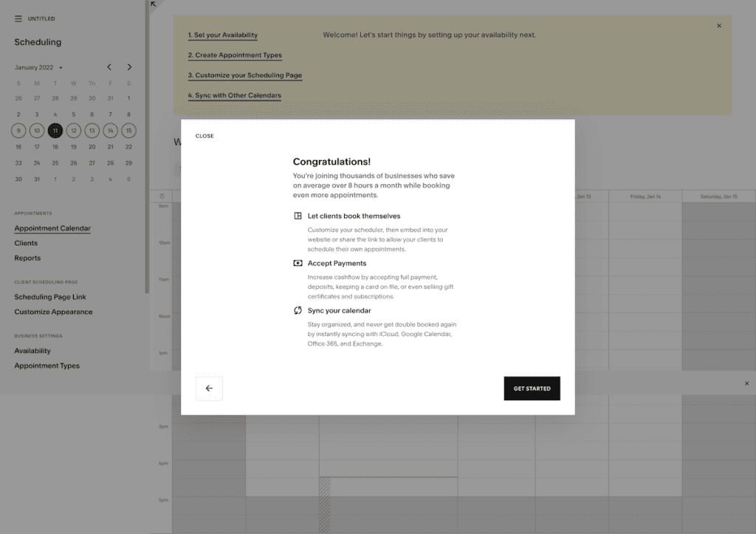
Task: Select the 31 under Monday in mini calendar
Action: 37,179
